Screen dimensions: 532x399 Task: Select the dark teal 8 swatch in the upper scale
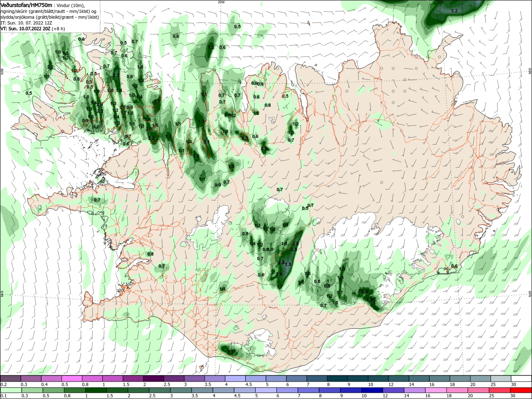[x=337, y=379]
